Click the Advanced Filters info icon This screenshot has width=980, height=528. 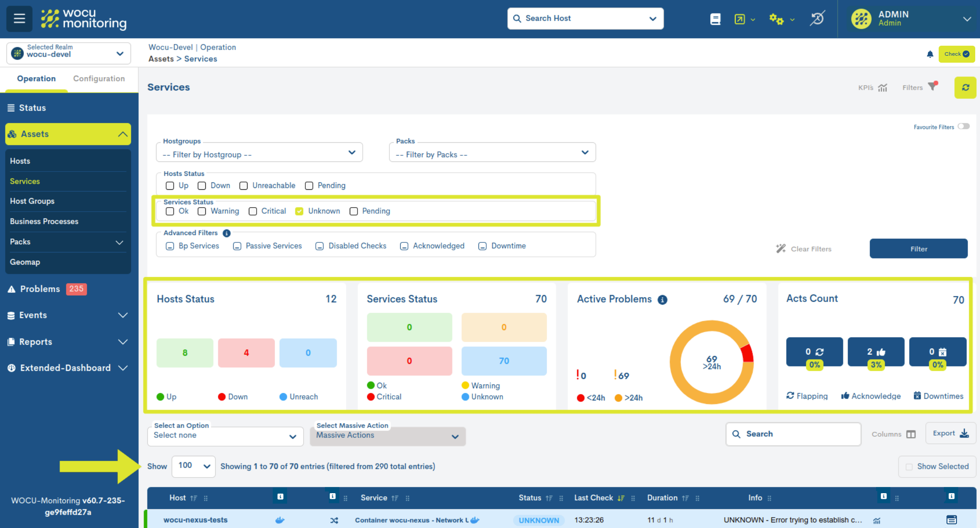tap(227, 233)
